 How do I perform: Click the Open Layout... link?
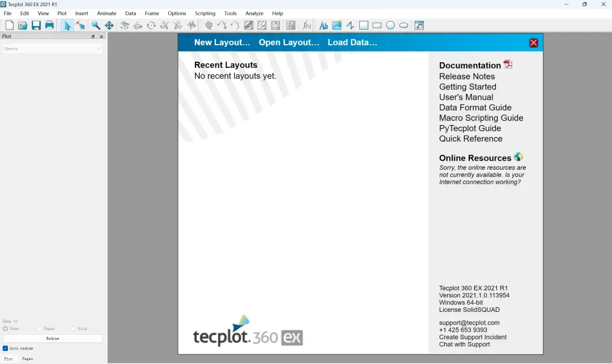click(289, 42)
